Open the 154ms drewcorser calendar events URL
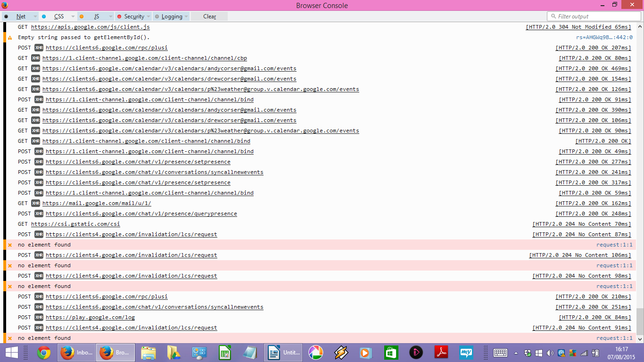The height and width of the screenshot is (362, 644). pos(169,79)
